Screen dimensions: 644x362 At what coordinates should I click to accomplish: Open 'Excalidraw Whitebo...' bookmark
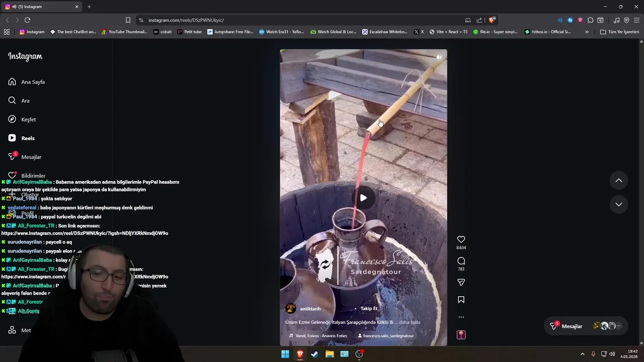click(x=384, y=32)
